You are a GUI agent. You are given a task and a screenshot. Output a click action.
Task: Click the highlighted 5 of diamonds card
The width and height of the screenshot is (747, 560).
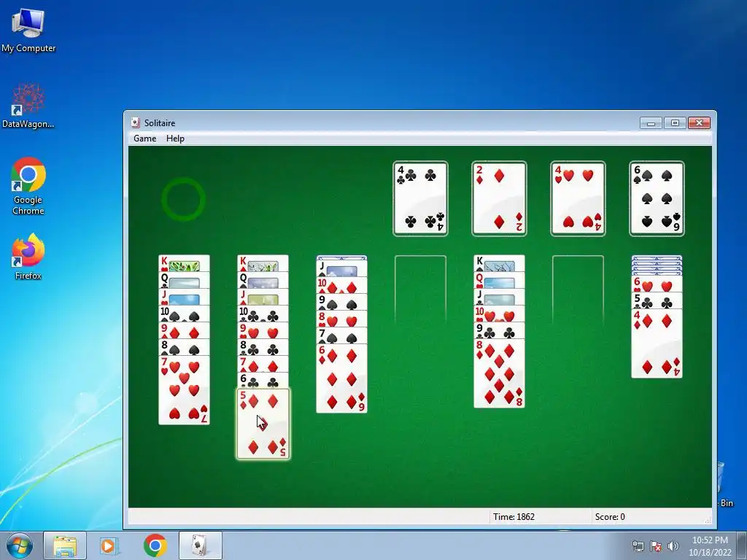tap(263, 424)
